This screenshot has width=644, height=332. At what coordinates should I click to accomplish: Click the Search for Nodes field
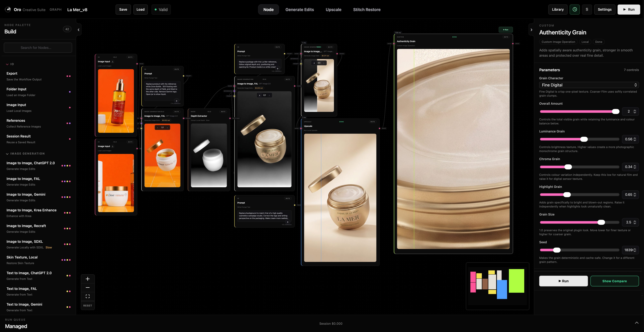[38, 47]
